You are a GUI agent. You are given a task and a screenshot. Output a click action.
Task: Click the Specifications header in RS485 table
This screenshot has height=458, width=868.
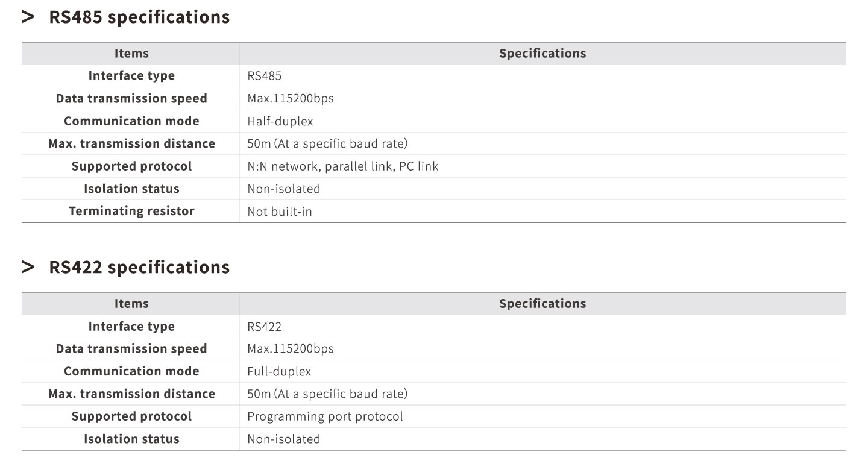pos(542,54)
